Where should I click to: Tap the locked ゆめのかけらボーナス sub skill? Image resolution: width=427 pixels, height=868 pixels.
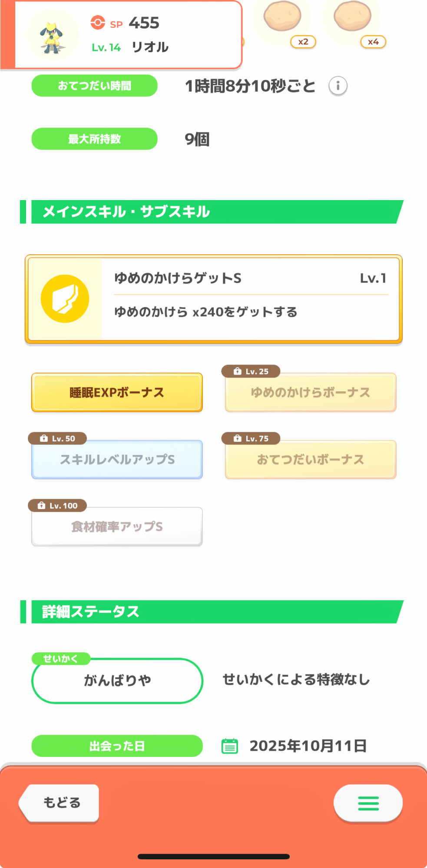[x=311, y=393]
